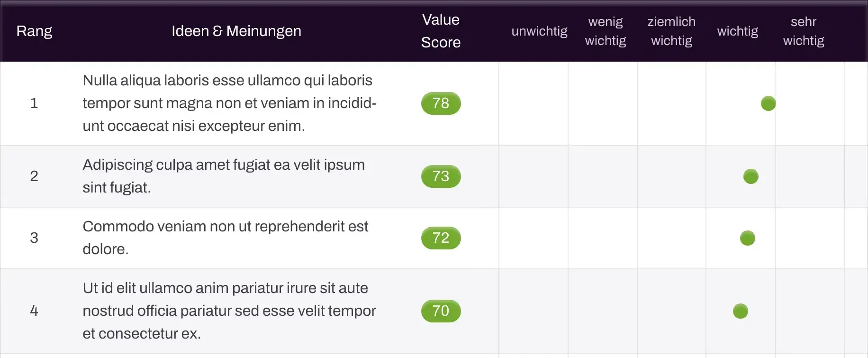Viewport: 868px width, 358px height.
Task: Click the rating dot for rank 1
Action: pyautogui.click(x=768, y=103)
